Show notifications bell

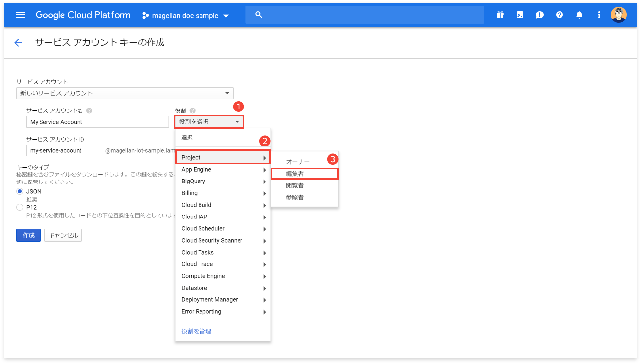[x=579, y=15]
